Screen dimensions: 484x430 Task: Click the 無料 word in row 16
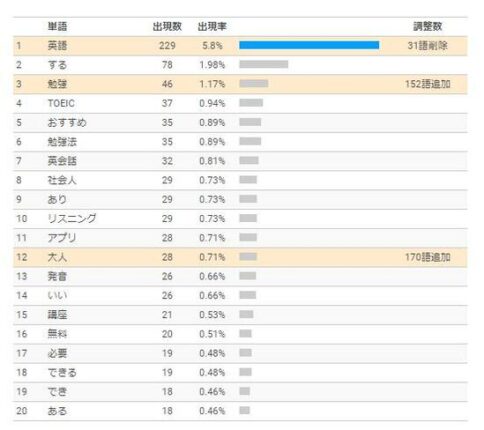click(57, 334)
